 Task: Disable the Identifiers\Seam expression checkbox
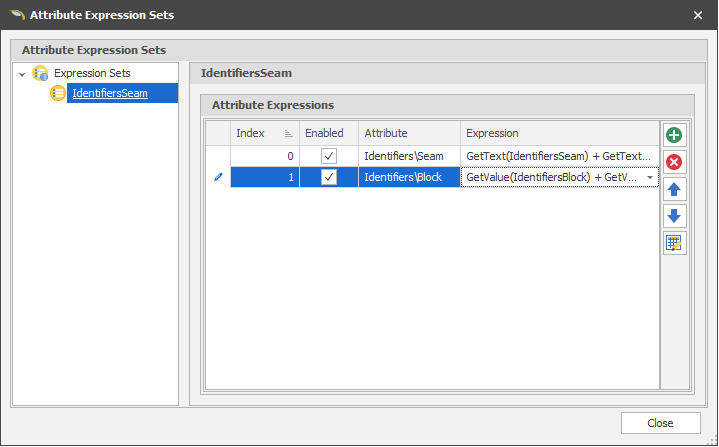(x=328, y=156)
